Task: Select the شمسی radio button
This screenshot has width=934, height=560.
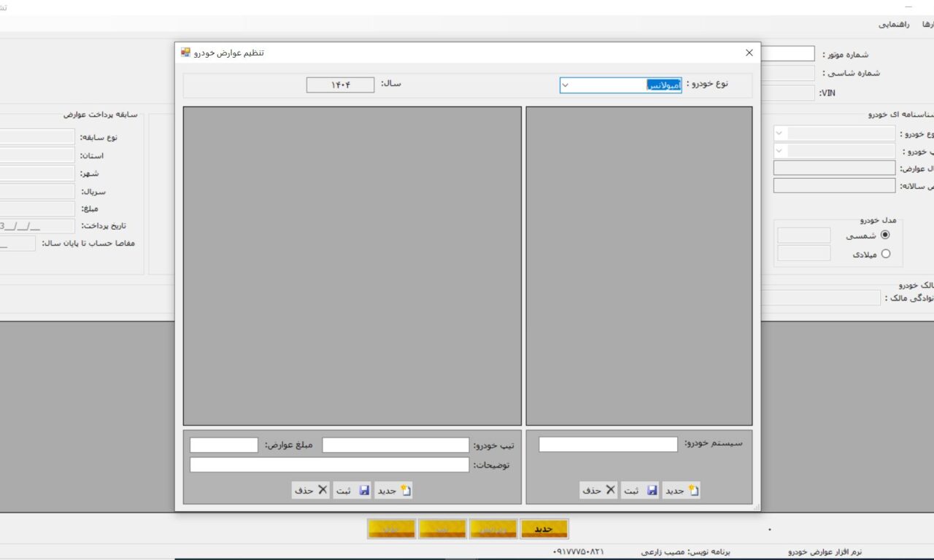Action: [886, 236]
